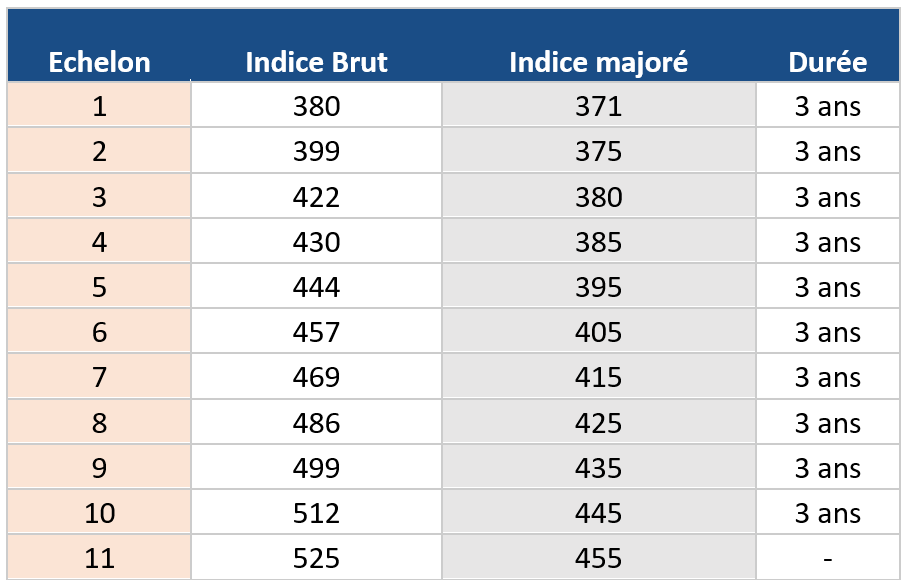Select Indice Brut value 380
909x588 pixels.
(x=316, y=106)
